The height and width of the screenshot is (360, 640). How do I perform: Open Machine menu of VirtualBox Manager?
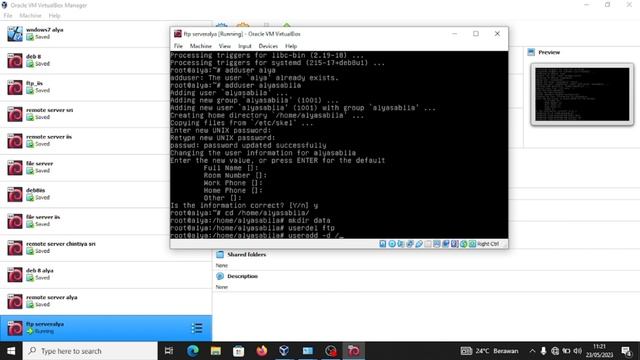point(30,16)
